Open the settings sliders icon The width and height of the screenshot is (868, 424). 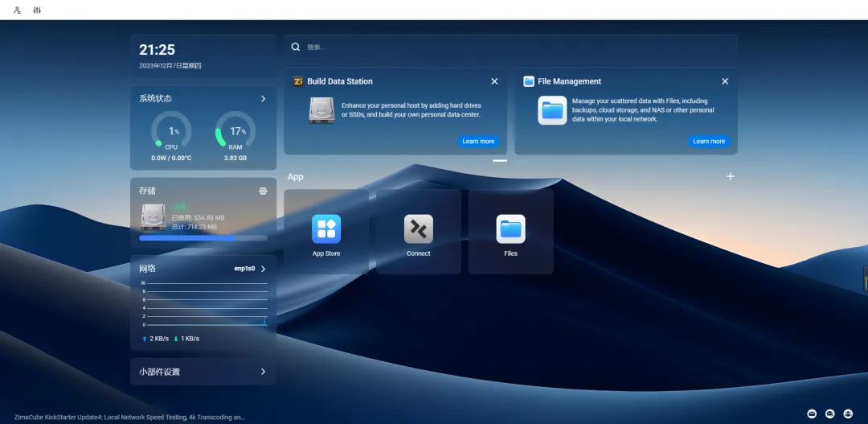37,10
